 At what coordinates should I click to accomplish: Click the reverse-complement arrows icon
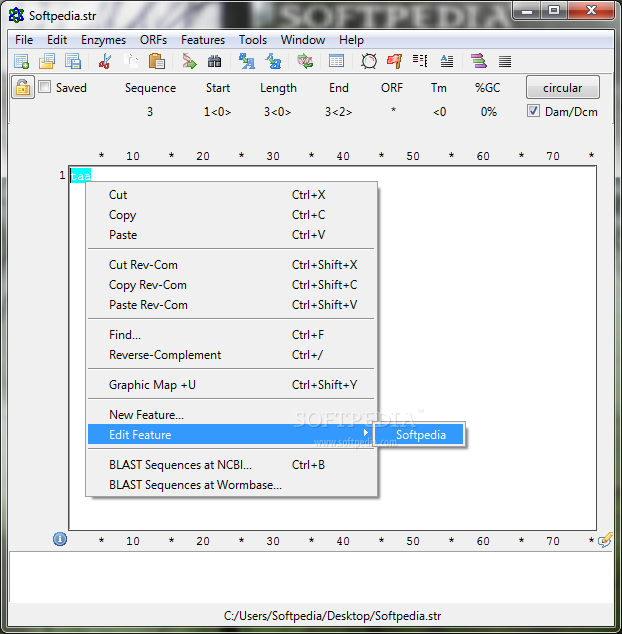305,61
